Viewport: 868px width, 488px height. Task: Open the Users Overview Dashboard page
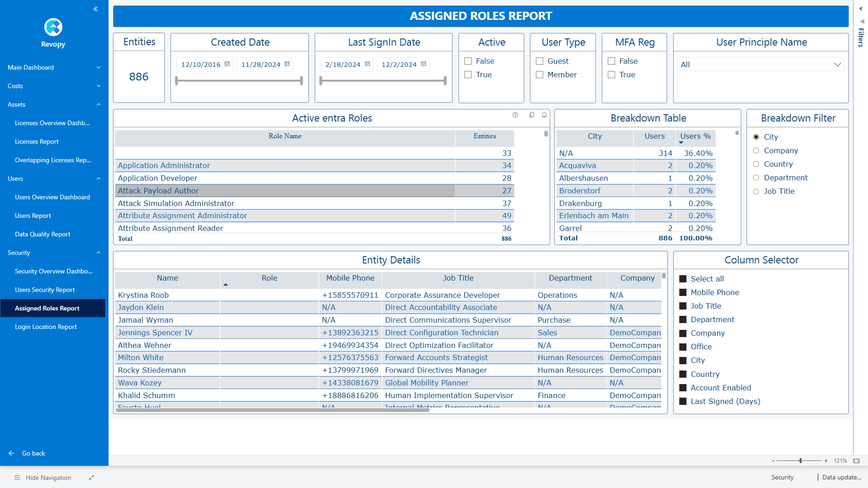coord(52,197)
